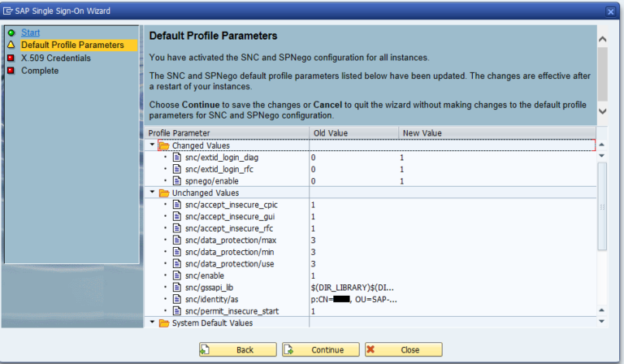Click the p:CN= value of snc/identity/as
624x364 pixels.
click(x=353, y=299)
